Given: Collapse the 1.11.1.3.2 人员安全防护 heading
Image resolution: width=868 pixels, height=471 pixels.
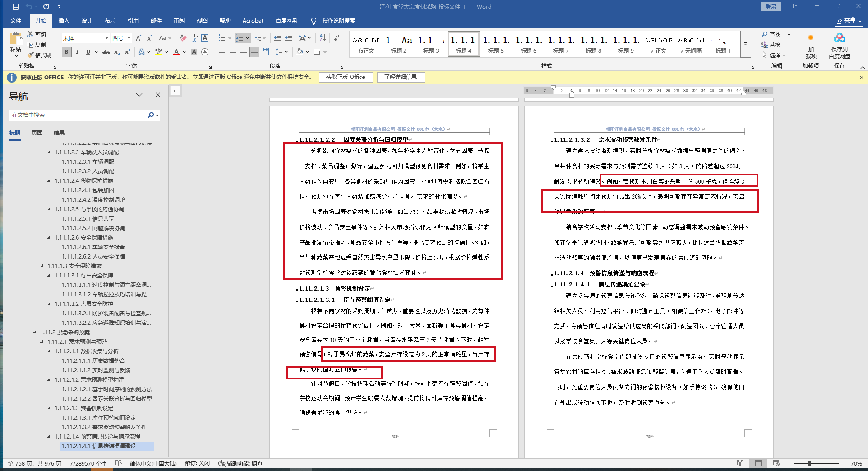Looking at the screenshot, I should [49, 304].
